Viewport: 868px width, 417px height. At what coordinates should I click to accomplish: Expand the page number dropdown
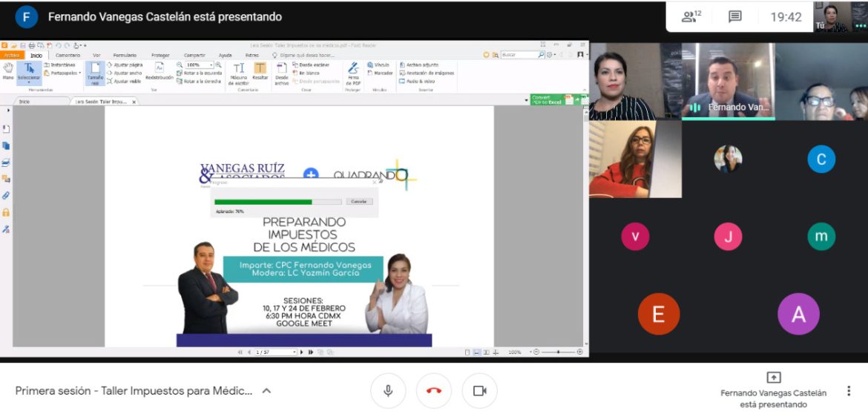pyautogui.click(x=294, y=352)
